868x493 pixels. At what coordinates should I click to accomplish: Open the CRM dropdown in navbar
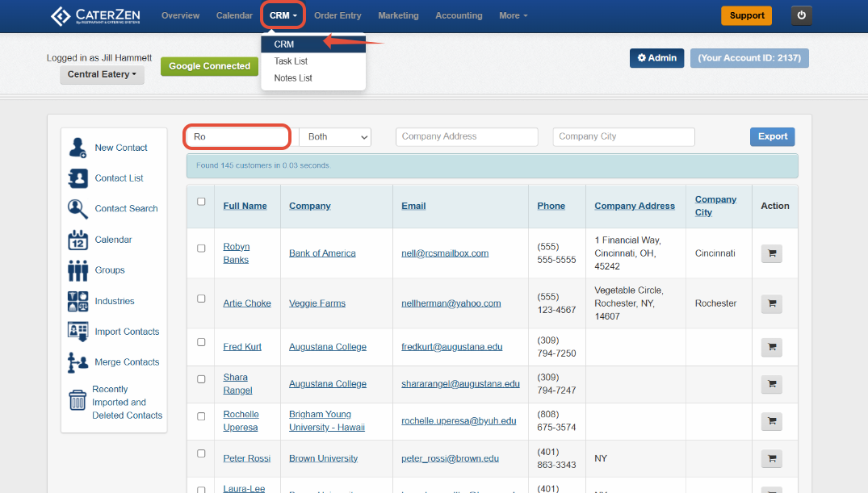(x=283, y=15)
